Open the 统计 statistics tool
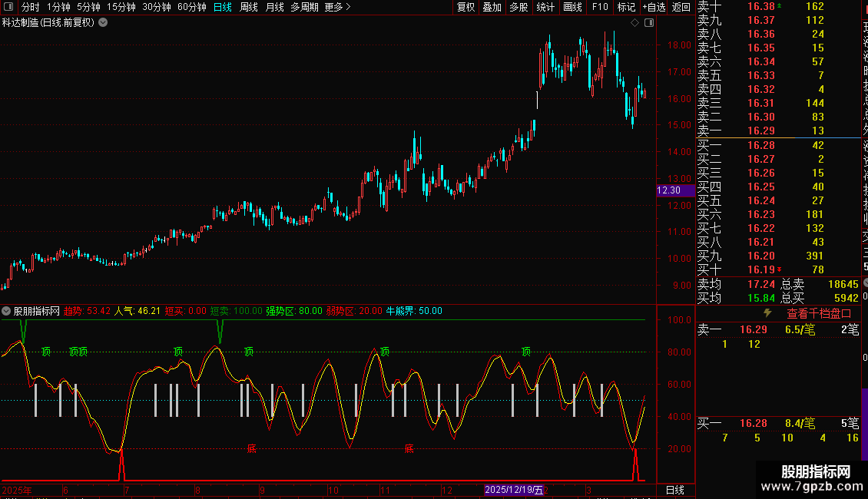Viewport: 868px width, 499px height. 545,7
